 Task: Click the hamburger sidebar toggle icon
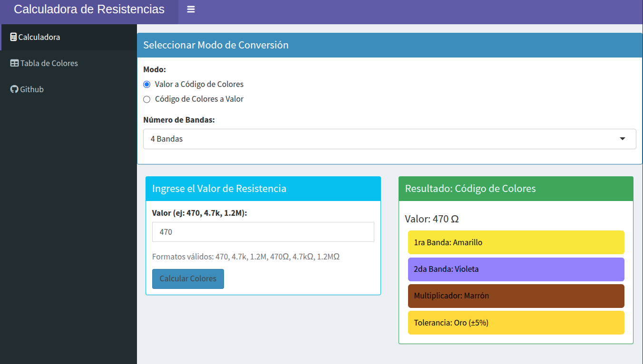point(191,10)
